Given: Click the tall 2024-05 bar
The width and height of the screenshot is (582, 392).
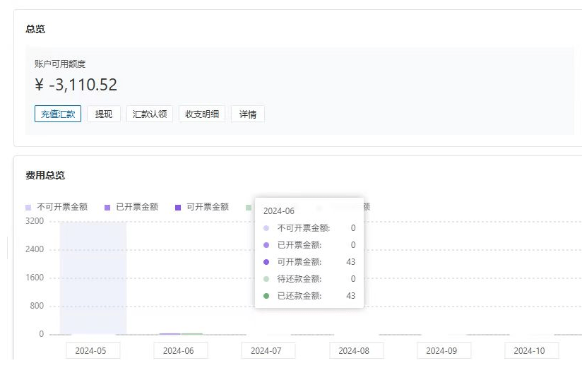Looking at the screenshot, I should (x=93, y=278).
